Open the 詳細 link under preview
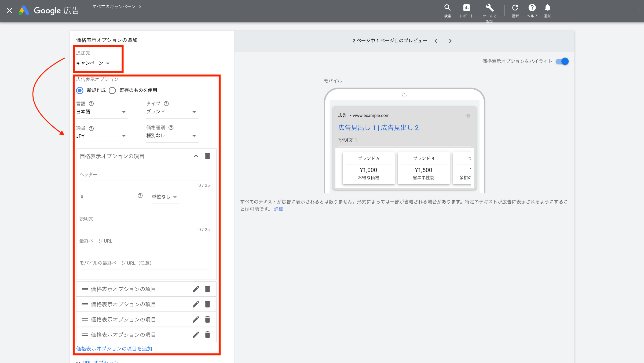644x363 pixels. click(278, 209)
